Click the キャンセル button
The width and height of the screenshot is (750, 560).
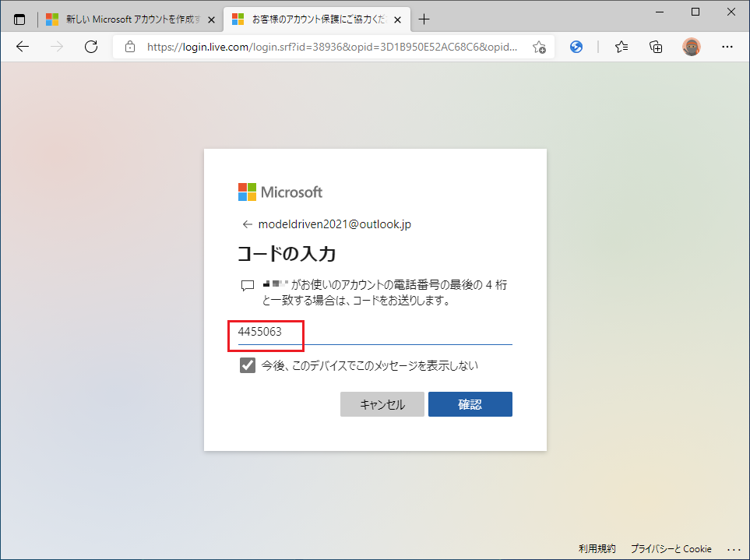click(382, 404)
